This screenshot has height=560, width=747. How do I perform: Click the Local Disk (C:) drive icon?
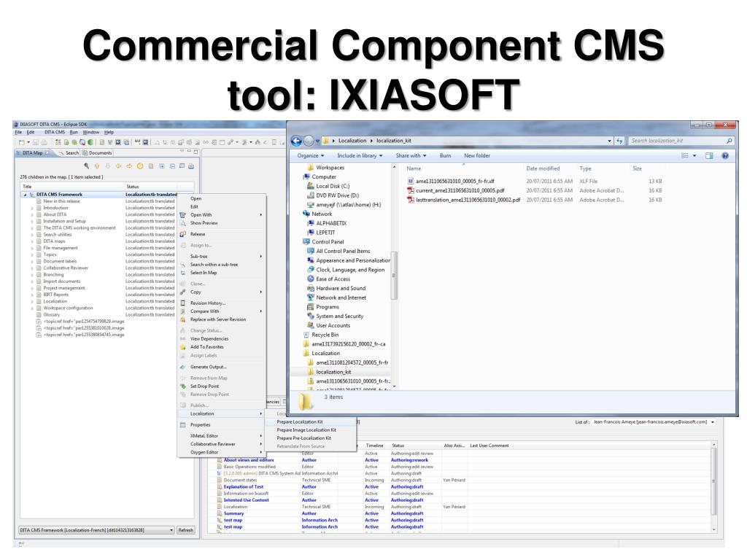(311, 186)
